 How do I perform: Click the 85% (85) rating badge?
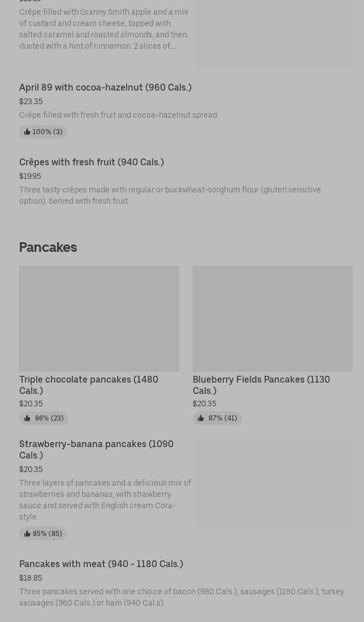(44, 534)
